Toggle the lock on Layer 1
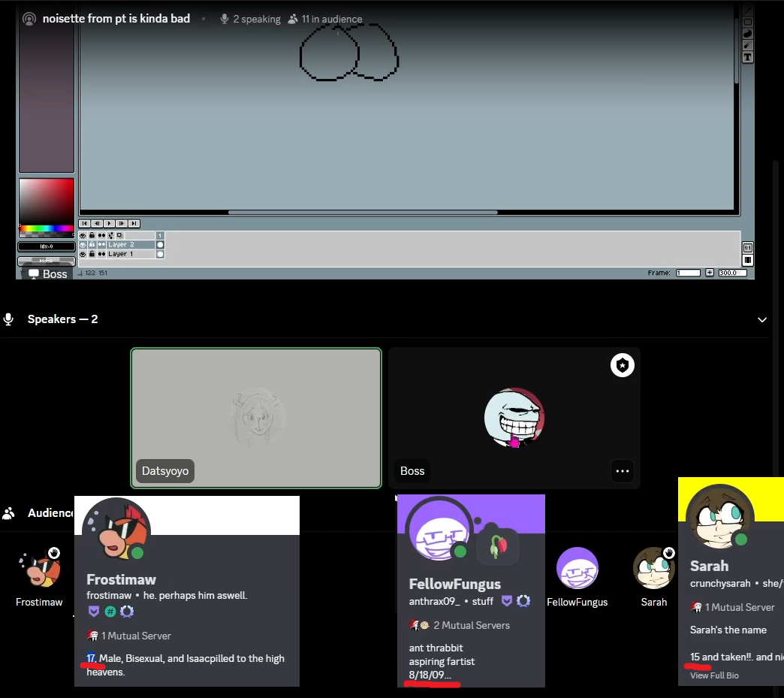The image size is (784, 698). (x=92, y=254)
